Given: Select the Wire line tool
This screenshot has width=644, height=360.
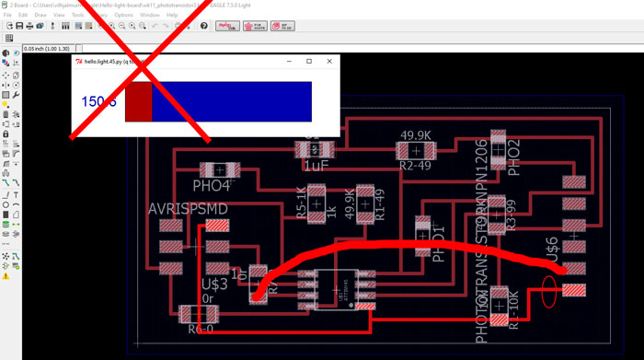Looking at the screenshot, I should click(6, 195).
